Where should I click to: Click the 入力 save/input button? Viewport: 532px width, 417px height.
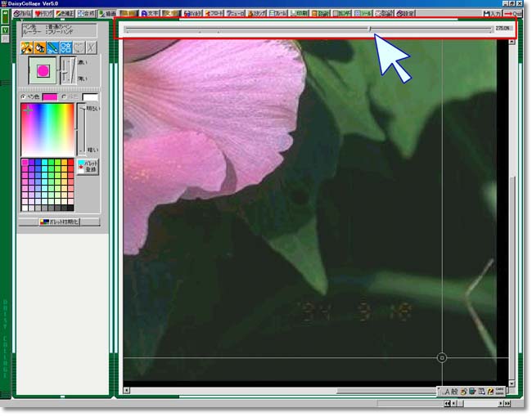point(492,14)
